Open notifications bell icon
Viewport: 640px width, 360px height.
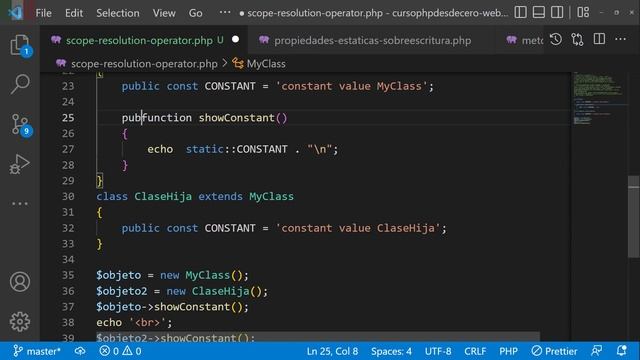coord(621,351)
